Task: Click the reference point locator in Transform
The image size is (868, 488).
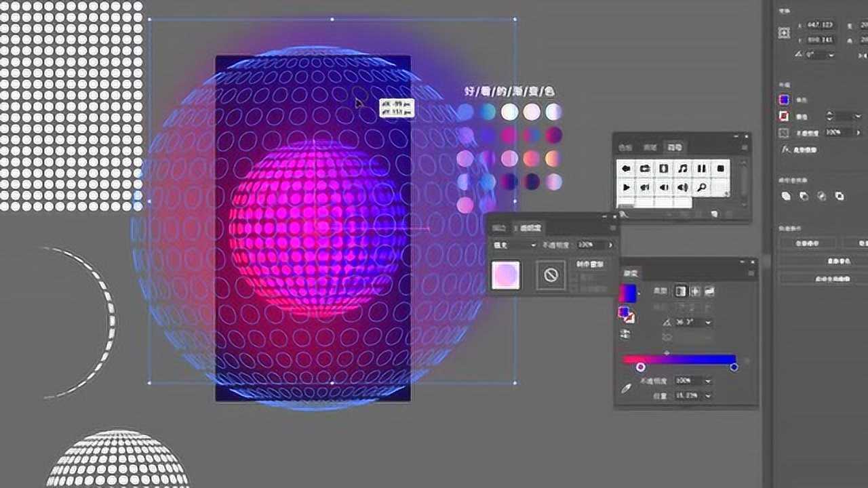Action: click(785, 33)
